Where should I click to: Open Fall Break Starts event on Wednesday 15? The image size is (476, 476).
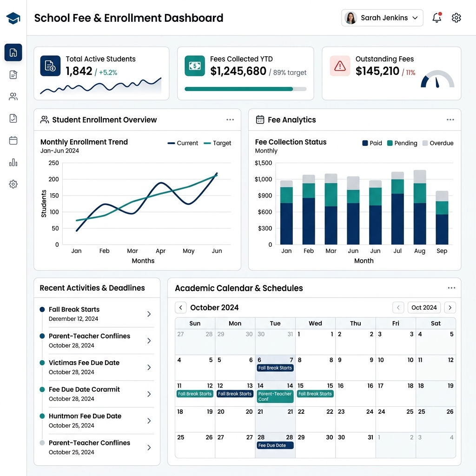315,394
